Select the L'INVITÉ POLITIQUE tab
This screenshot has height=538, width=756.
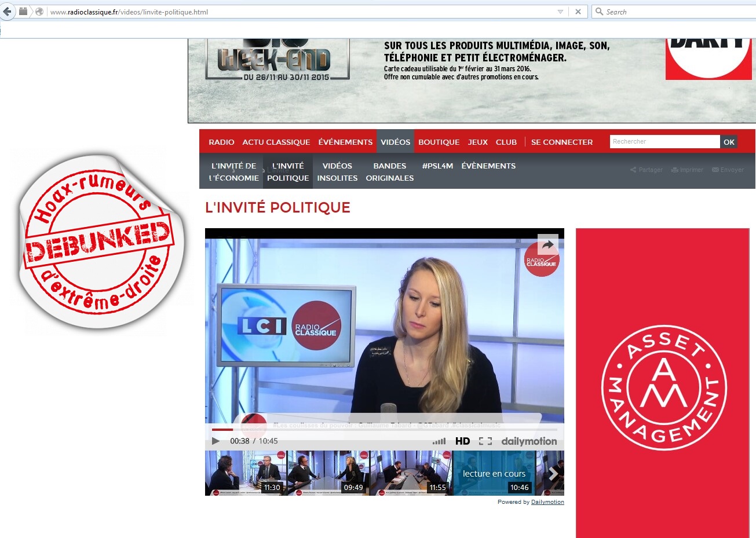point(288,172)
